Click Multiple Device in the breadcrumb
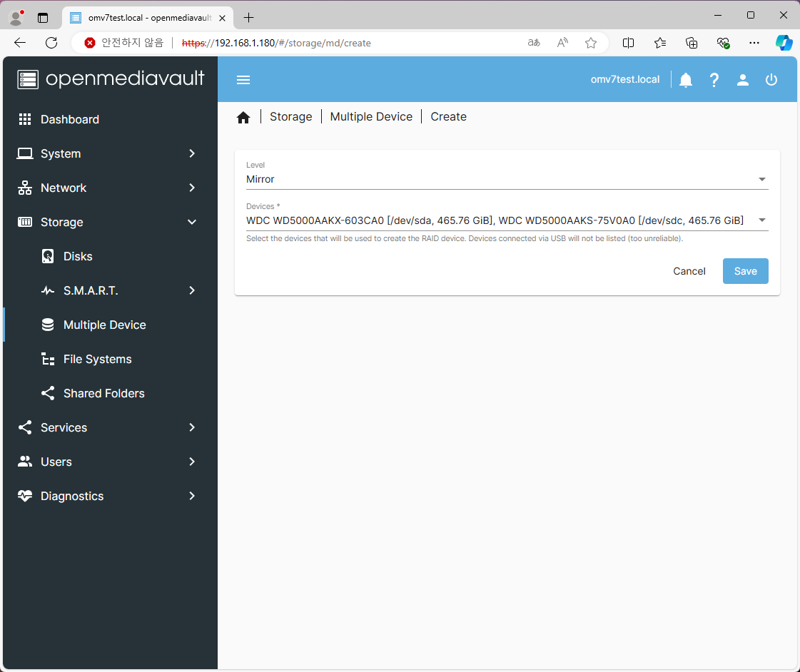The width and height of the screenshot is (800, 672). 371,117
